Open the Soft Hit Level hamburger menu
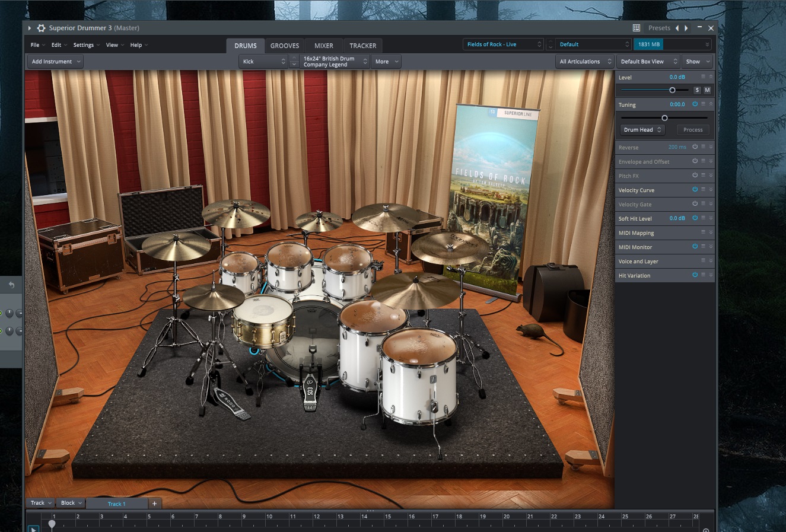786x532 pixels. pos(703,218)
